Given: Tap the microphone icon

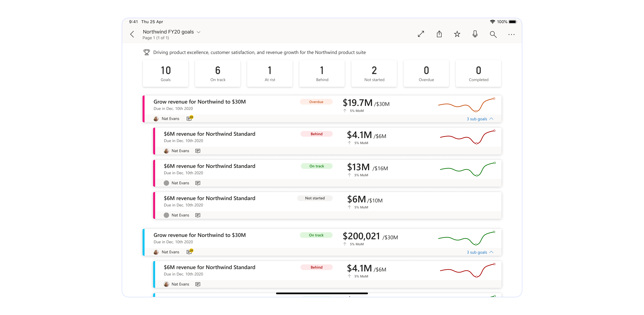Looking at the screenshot, I should [475, 34].
